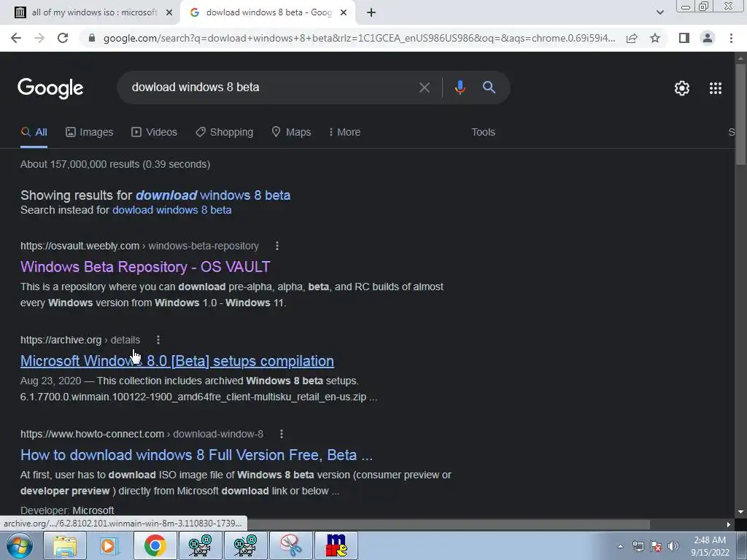Viewport: 747px width, 560px height.
Task: Submit search with magnifier icon
Action: pyautogui.click(x=489, y=87)
